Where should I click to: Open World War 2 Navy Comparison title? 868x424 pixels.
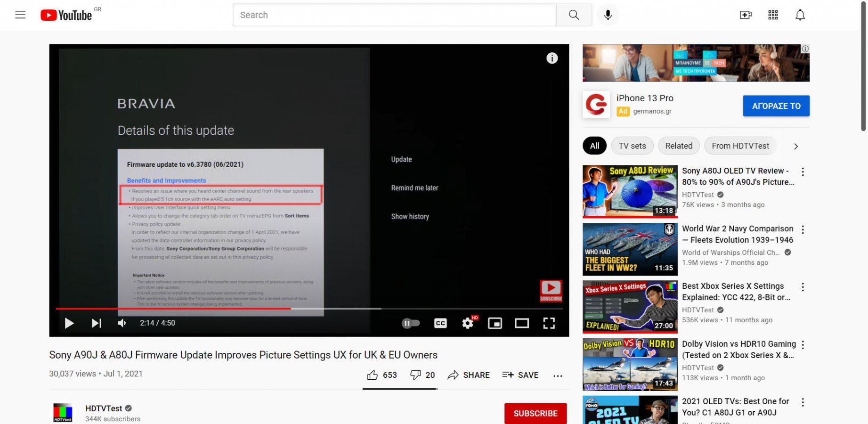738,234
